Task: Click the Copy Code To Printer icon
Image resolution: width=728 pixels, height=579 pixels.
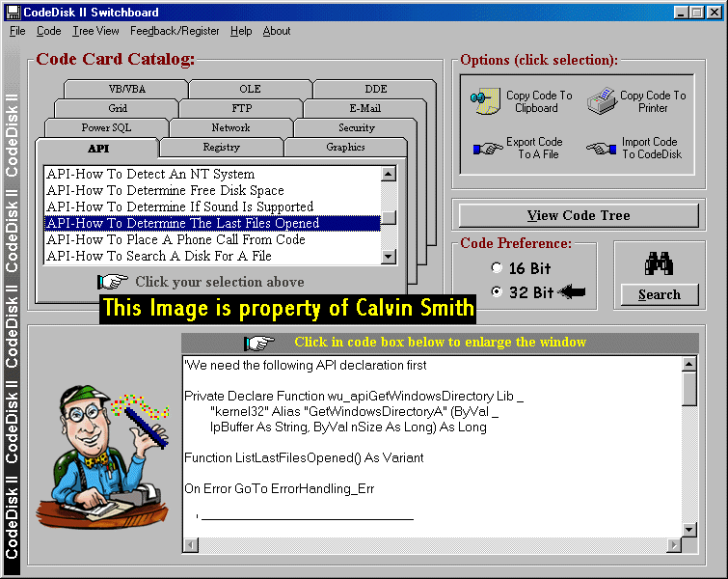Action: point(603,100)
